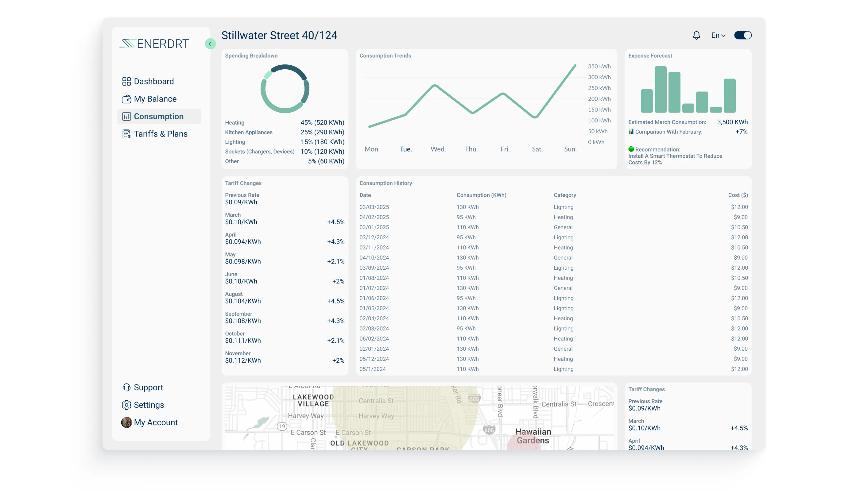Viewport: 868px width, 497px height.
Task: Open the Dashboard menu item
Action: point(159,81)
